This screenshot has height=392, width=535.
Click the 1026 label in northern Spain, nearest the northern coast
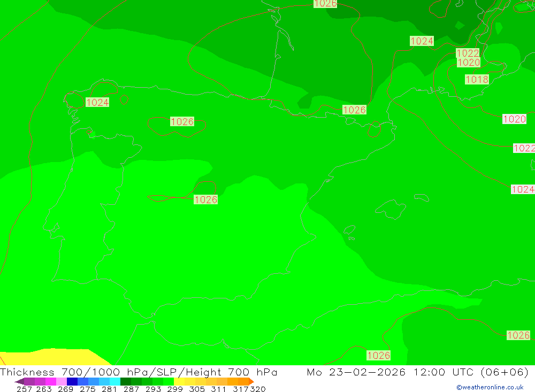point(182,121)
